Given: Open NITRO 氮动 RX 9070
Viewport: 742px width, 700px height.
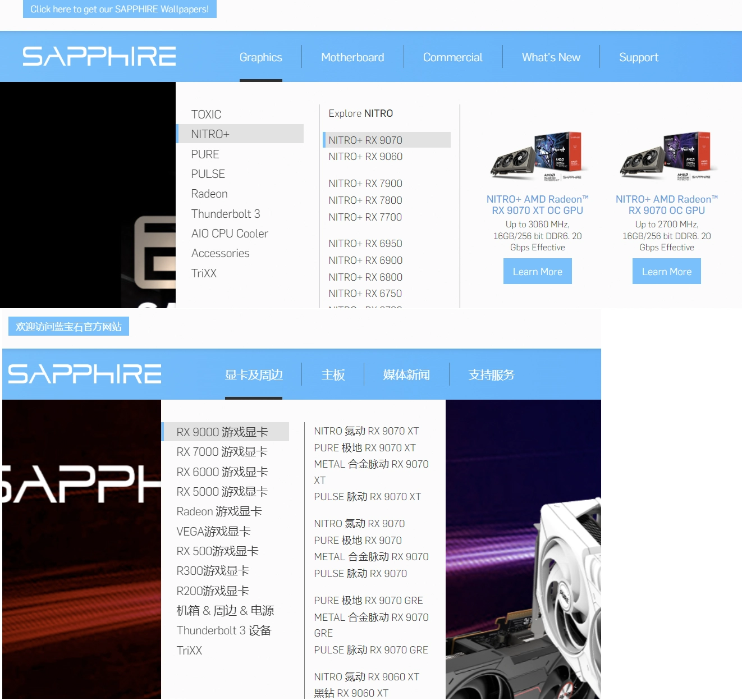Looking at the screenshot, I should pos(360,524).
